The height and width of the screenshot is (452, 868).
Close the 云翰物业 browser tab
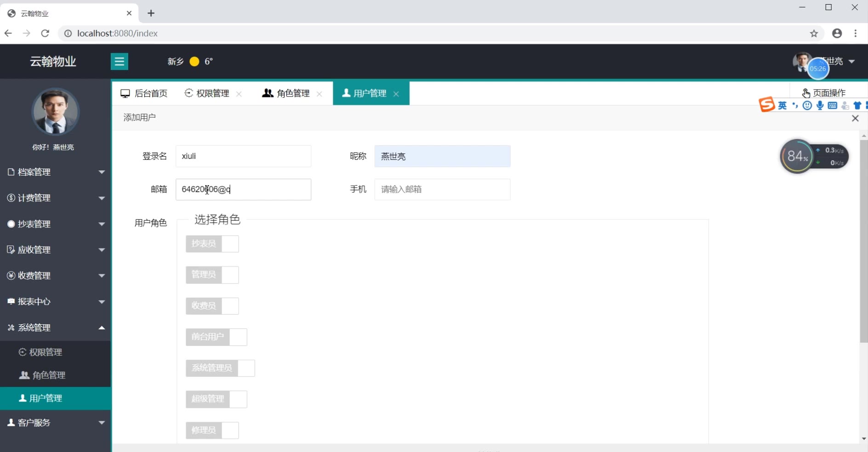(129, 13)
